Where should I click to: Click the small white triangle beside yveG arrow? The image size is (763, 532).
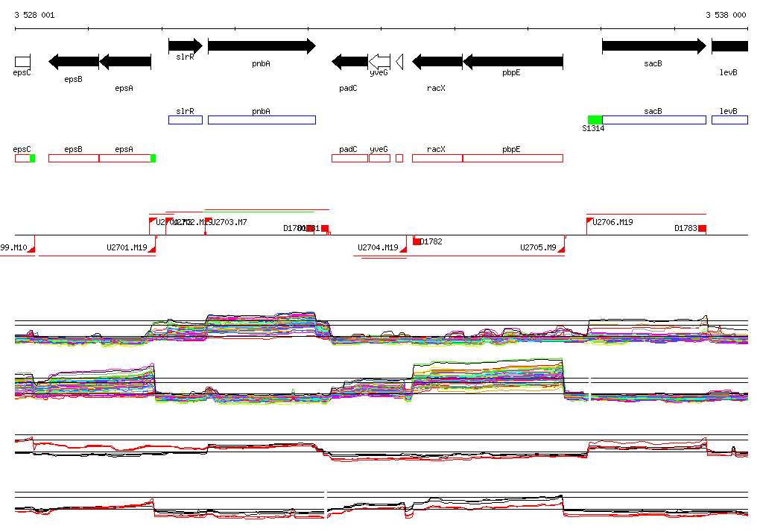(399, 62)
